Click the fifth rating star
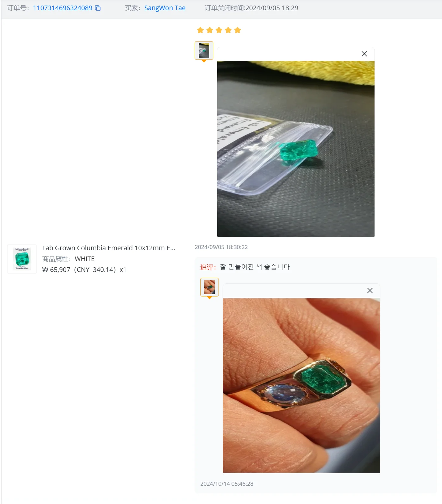The width and height of the screenshot is (442, 504). (237, 30)
